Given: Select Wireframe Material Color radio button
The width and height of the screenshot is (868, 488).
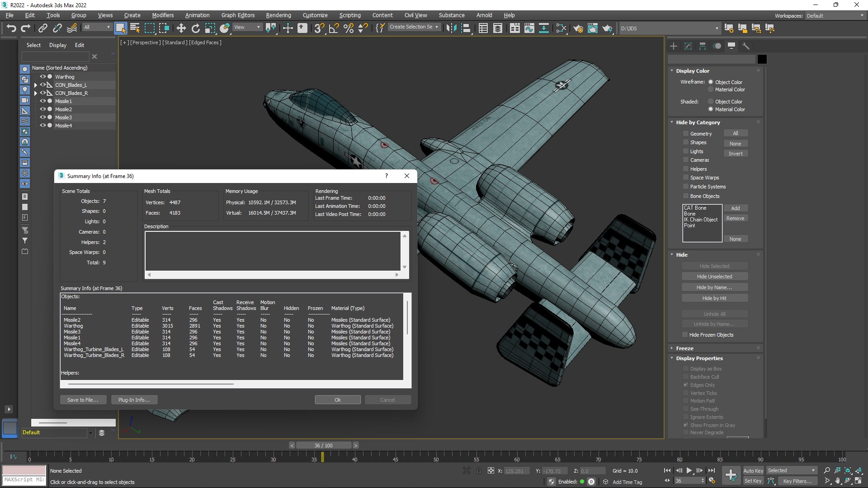Looking at the screenshot, I should pos(711,89).
